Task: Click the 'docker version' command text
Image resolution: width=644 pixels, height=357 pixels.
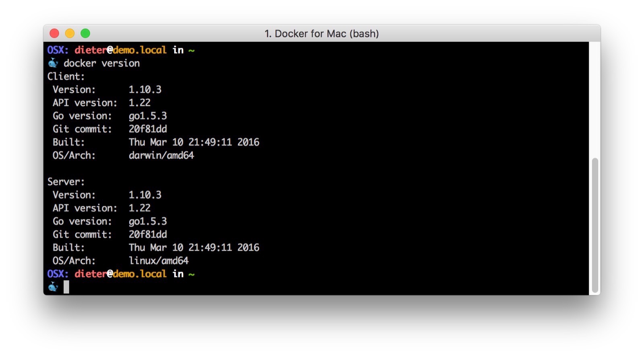Action: [x=101, y=63]
